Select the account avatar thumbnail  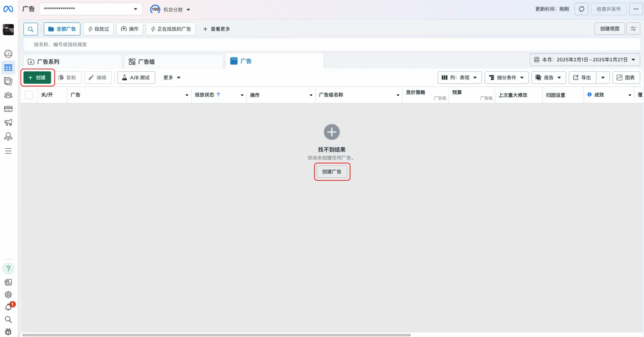[8, 29]
